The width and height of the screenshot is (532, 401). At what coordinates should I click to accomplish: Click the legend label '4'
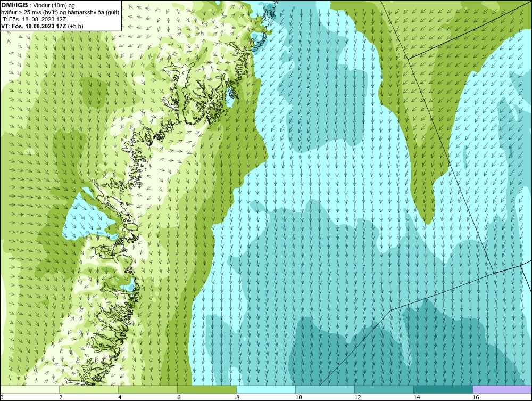[x=120, y=397]
